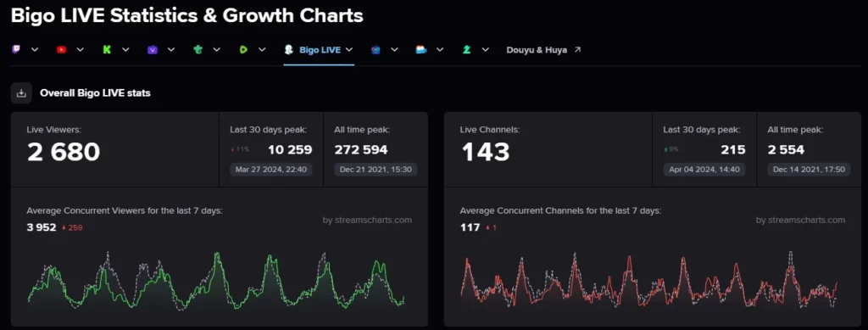Expand the chevron beside the purple TV icon
The width and height of the screenshot is (868, 330).
tap(171, 49)
